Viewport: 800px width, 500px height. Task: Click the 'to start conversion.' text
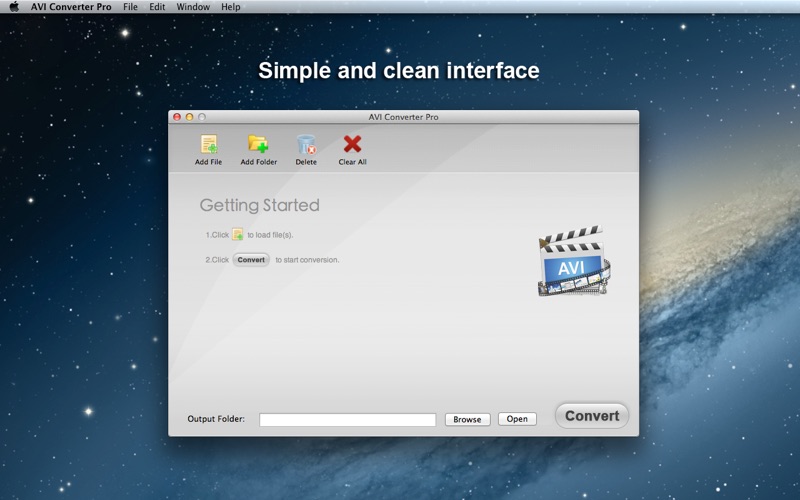[307, 260]
